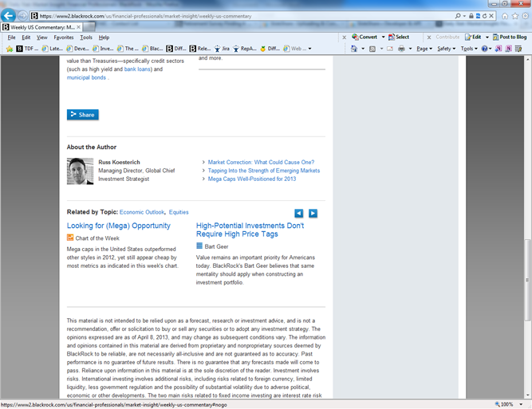Click the Select toolbar button
Image resolution: width=532 pixels, height=409 pixels.
point(399,37)
